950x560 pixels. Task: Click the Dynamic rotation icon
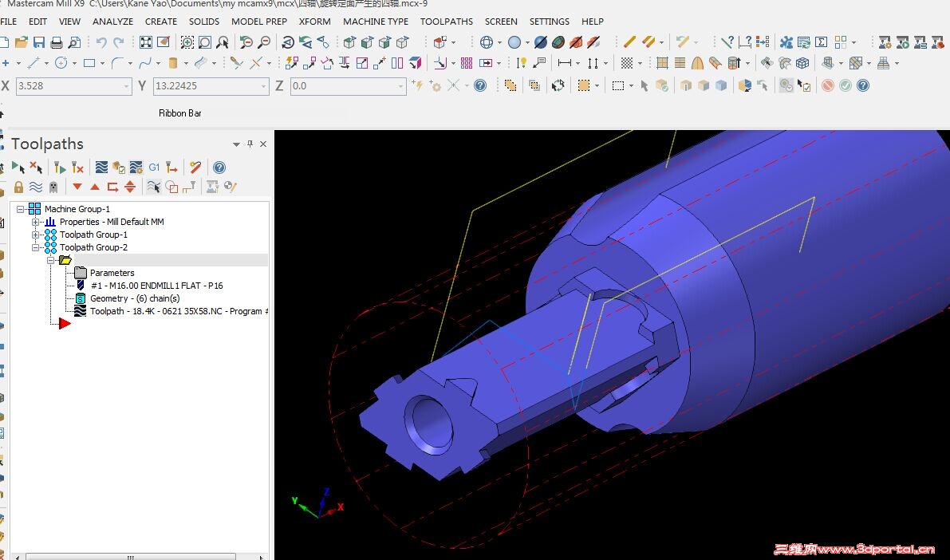pos(288,41)
